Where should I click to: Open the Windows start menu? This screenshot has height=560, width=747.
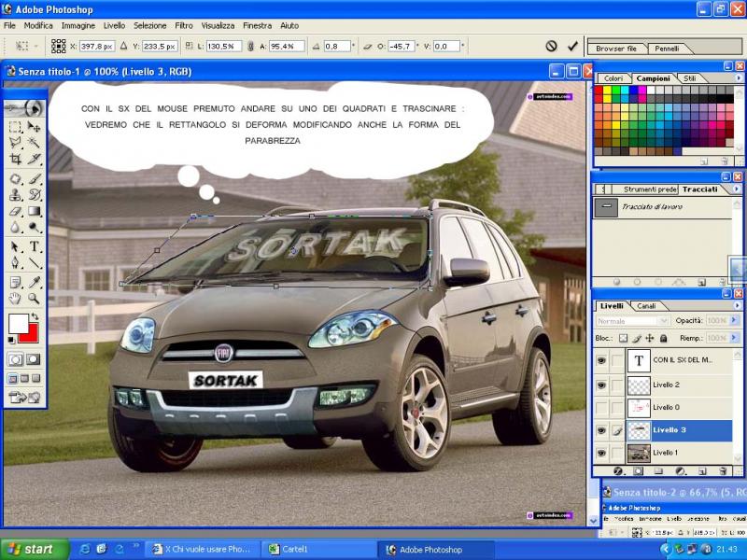click(x=35, y=550)
